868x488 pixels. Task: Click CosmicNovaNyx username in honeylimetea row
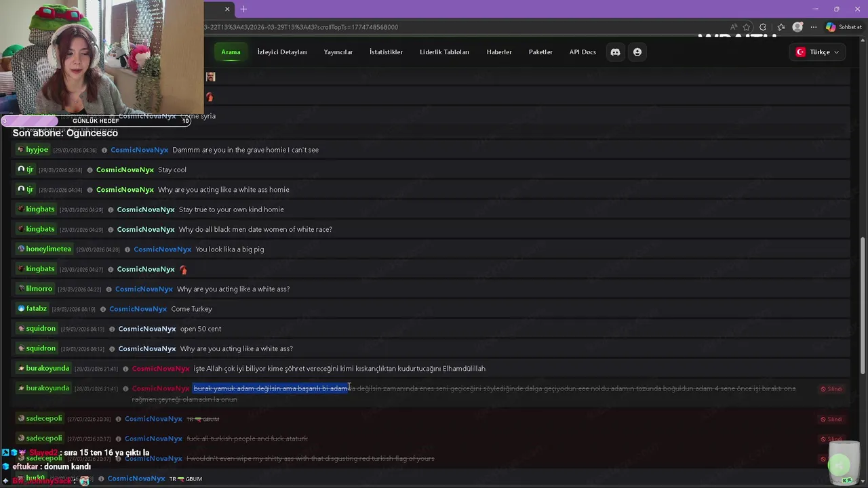[x=162, y=249]
